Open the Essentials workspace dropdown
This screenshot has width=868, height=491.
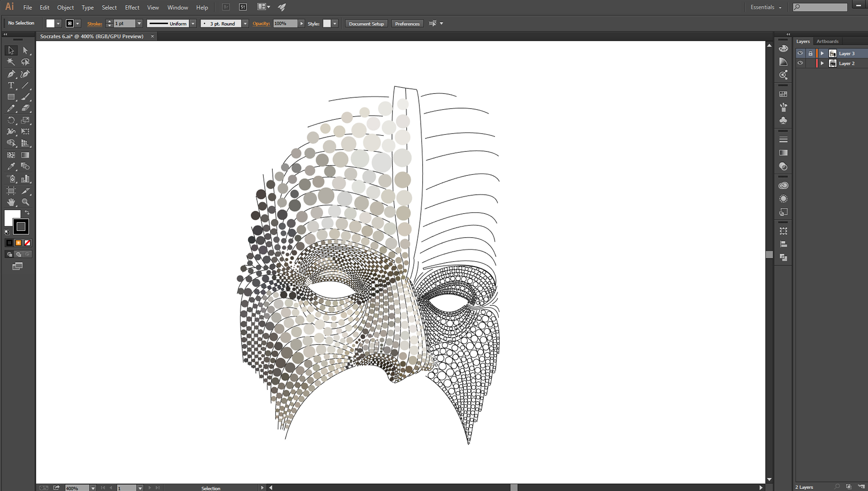pyautogui.click(x=766, y=7)
